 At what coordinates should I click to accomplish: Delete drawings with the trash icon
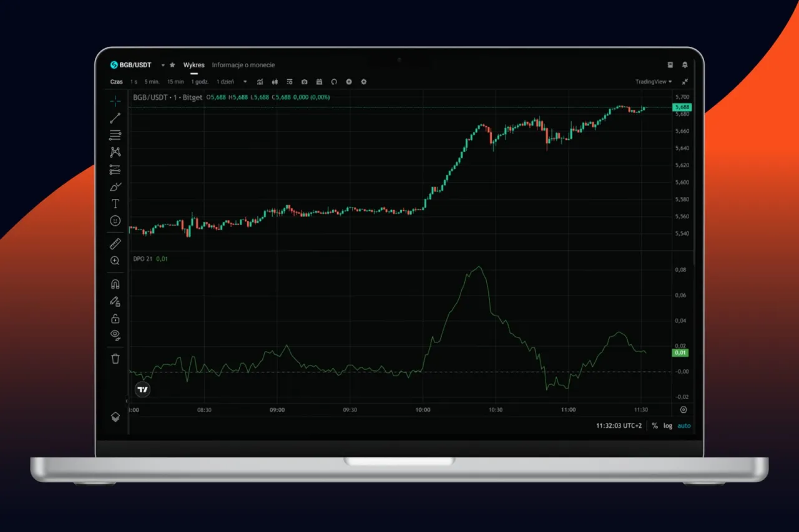pyautogui.click(x=115, y=359)
